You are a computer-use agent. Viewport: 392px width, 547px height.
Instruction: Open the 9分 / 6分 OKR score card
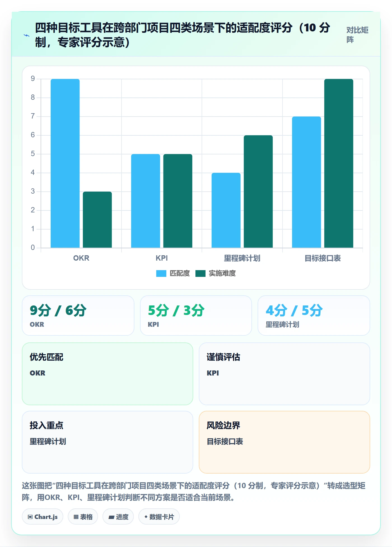click(78, 316)
